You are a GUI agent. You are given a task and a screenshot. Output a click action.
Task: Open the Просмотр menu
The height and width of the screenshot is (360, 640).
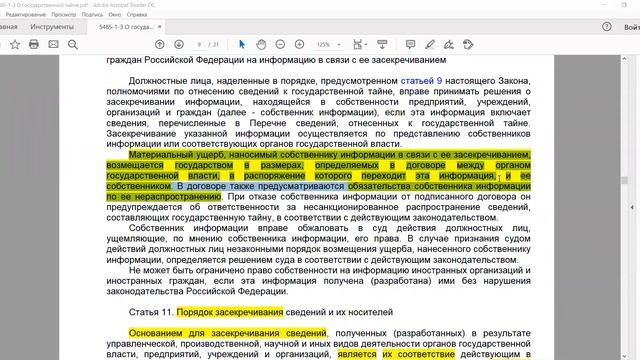coord(64,14)
